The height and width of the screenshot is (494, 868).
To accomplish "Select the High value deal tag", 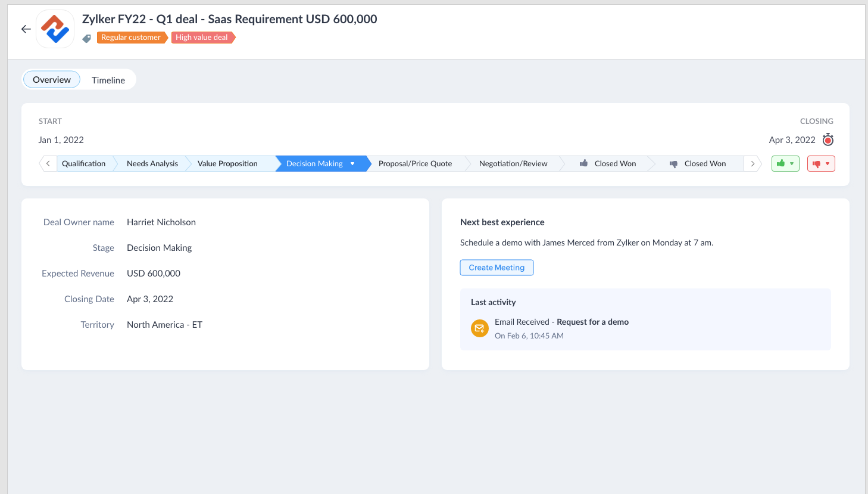I will [202, 38].
